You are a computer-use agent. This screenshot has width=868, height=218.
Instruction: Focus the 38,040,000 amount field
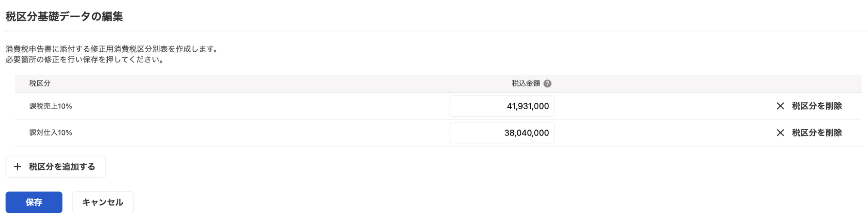point(502,133)
